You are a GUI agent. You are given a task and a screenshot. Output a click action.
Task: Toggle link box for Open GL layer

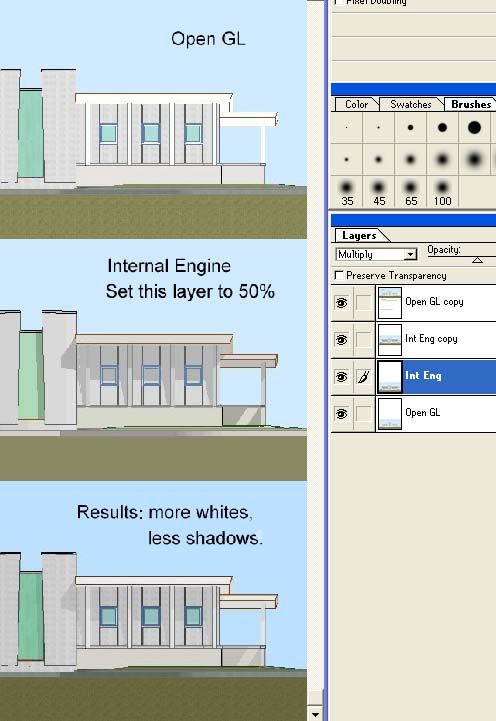pos(364,414)
